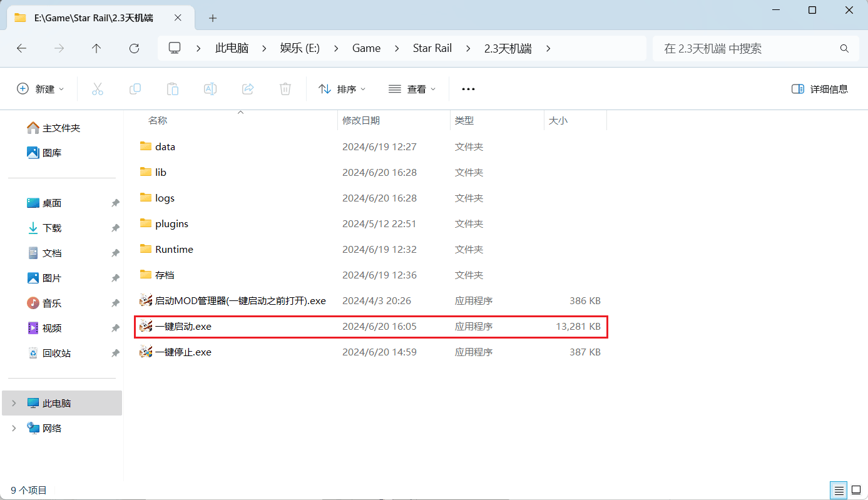The height and width of the screenshot is (500, 868).
Task: Click the Share icon in toolbar
Action: 248,89
